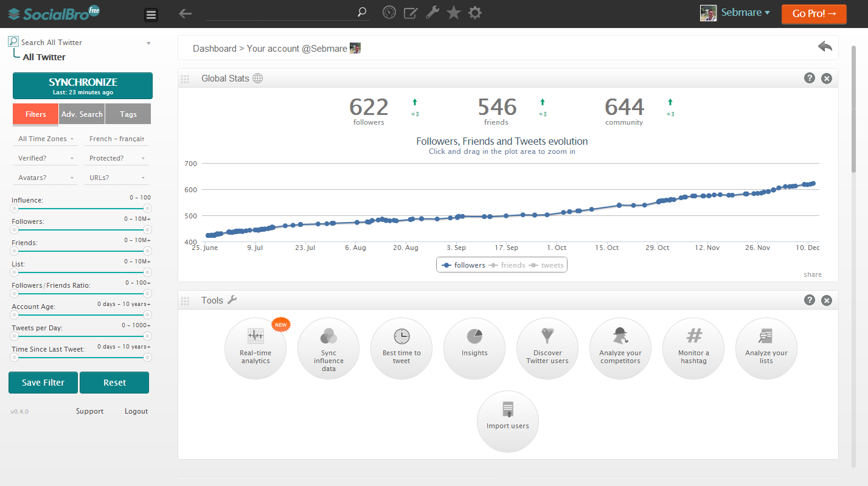Click the 644 community count
The height and width of the screenshot is (486, 868).
pyautogui.click(x=624, y=107)
